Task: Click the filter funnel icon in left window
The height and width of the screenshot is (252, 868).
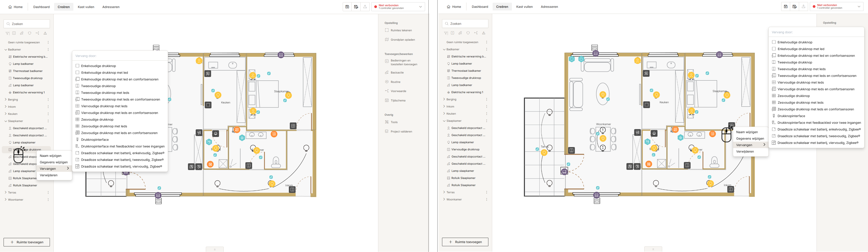Action: tap(7, 33)
